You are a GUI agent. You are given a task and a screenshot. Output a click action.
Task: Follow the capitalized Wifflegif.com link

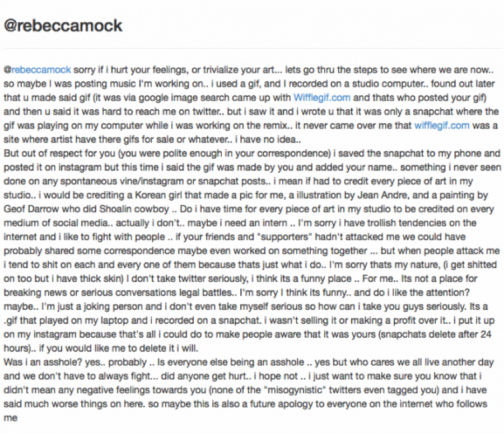point(322,98)
